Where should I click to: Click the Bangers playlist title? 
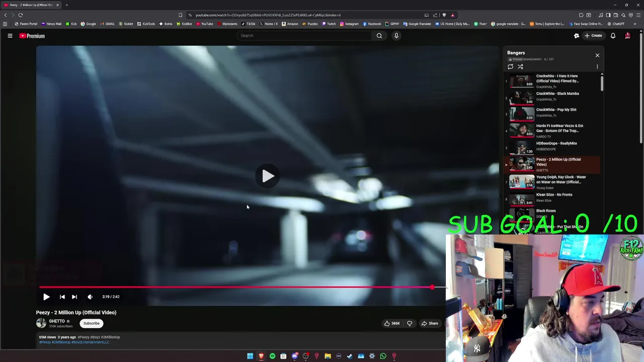coord(516,53)
